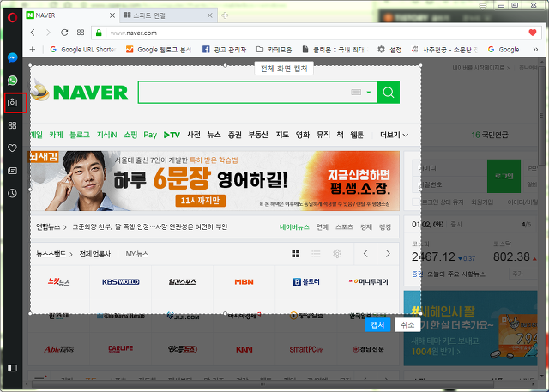This screenshot has height=392, width=549.
Task: Open Naver TV menu item
Action: pyautogui.click(x=172, y=135)
